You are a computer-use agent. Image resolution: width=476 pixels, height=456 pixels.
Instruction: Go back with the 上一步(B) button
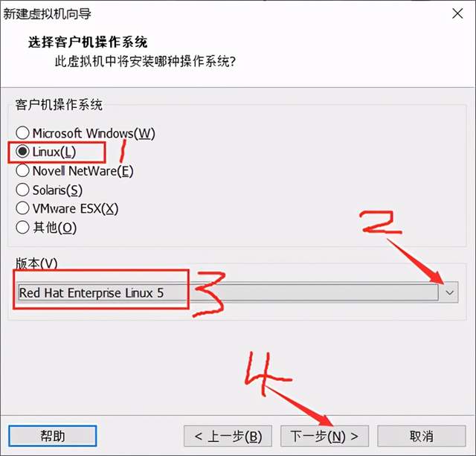click(x=228, y=436)
